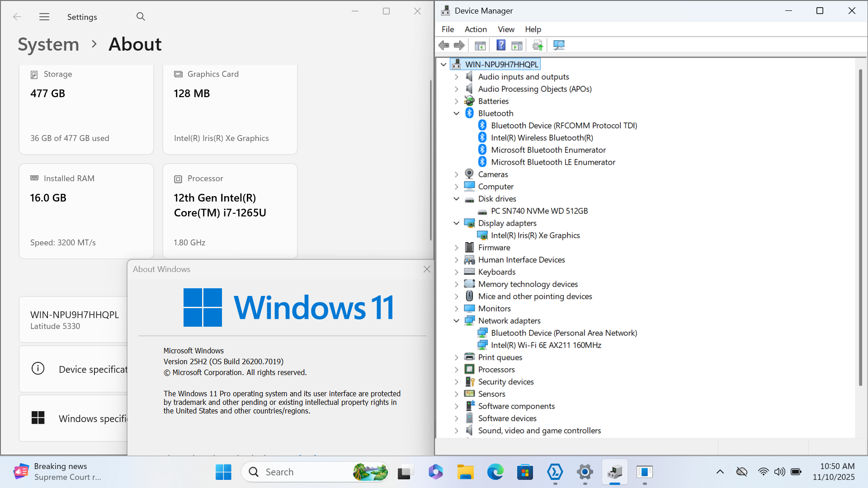Go to System breadcrumb link

48,44
